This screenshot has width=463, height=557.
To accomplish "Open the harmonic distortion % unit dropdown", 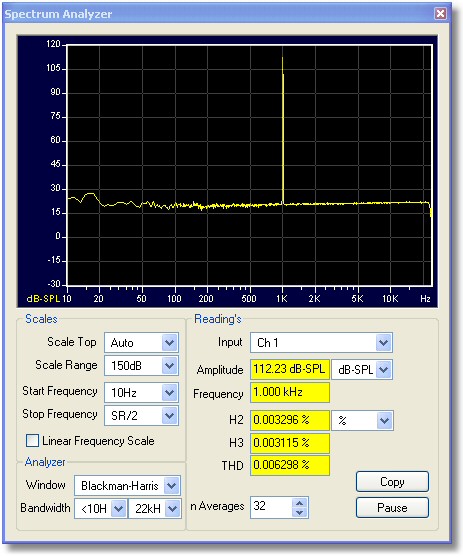I will tap(362, 421).
